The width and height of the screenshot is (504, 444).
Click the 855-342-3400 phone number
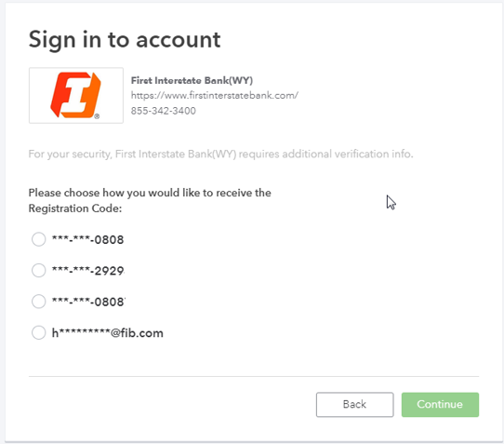(164, 111)
